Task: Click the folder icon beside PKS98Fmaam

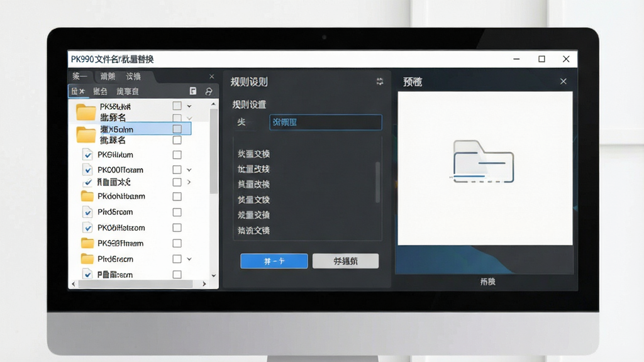Action: [87, 243]
